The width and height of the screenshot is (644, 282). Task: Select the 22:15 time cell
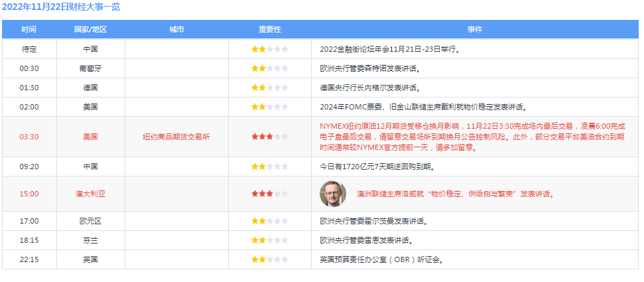[x=29, y=260]
